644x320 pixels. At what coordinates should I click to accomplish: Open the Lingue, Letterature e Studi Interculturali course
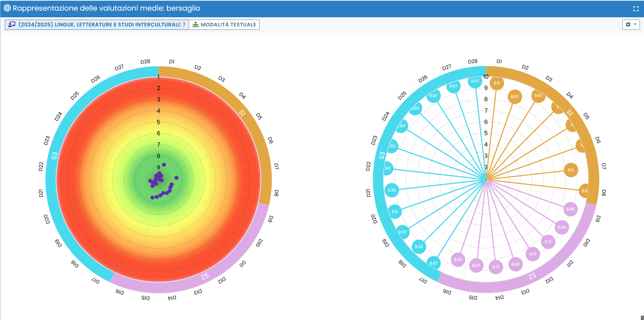pyautogui.click(x=100, y=24)
